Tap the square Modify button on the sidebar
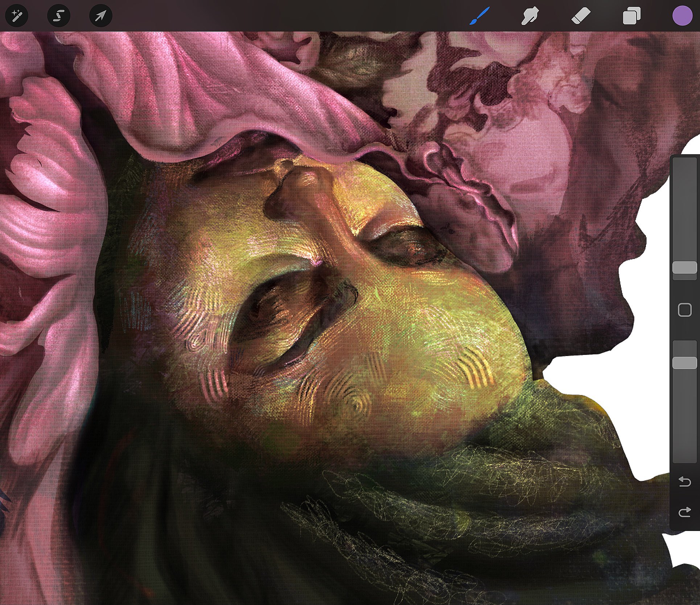 point(684,310)
